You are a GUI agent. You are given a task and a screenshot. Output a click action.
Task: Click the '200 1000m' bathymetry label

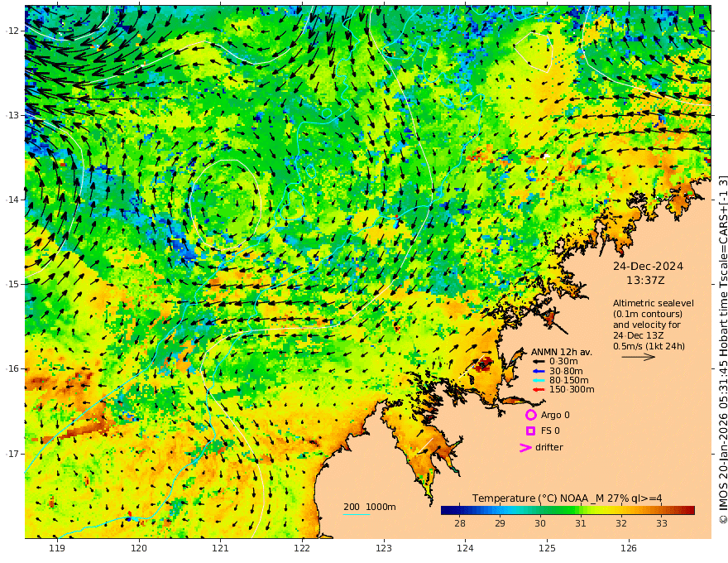click(x=370, y=507)
